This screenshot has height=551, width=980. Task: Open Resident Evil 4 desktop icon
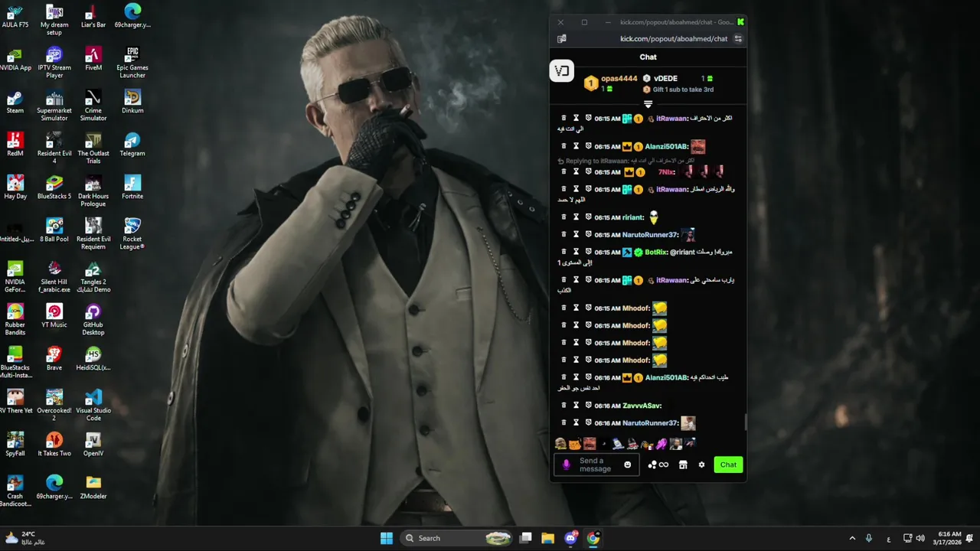pos(54,148)
